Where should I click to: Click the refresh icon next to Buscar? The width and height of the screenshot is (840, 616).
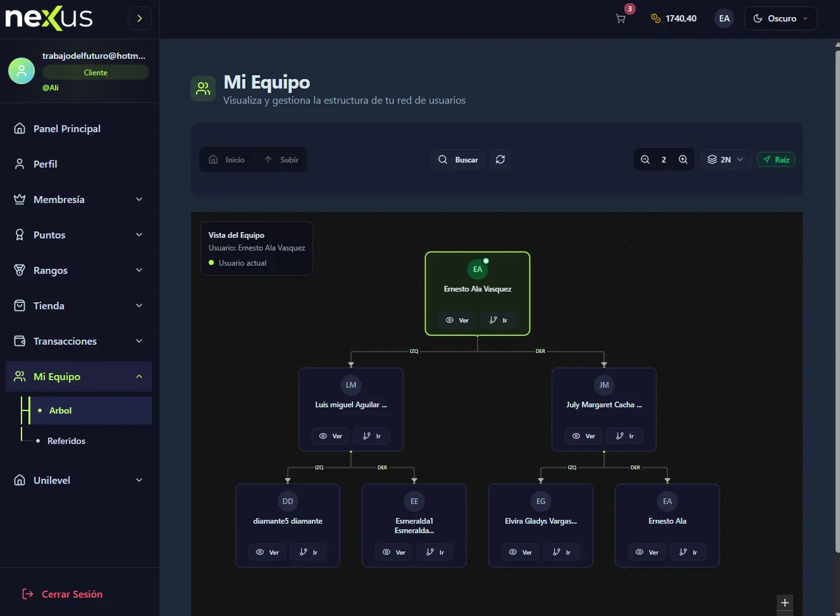[500, 159]
